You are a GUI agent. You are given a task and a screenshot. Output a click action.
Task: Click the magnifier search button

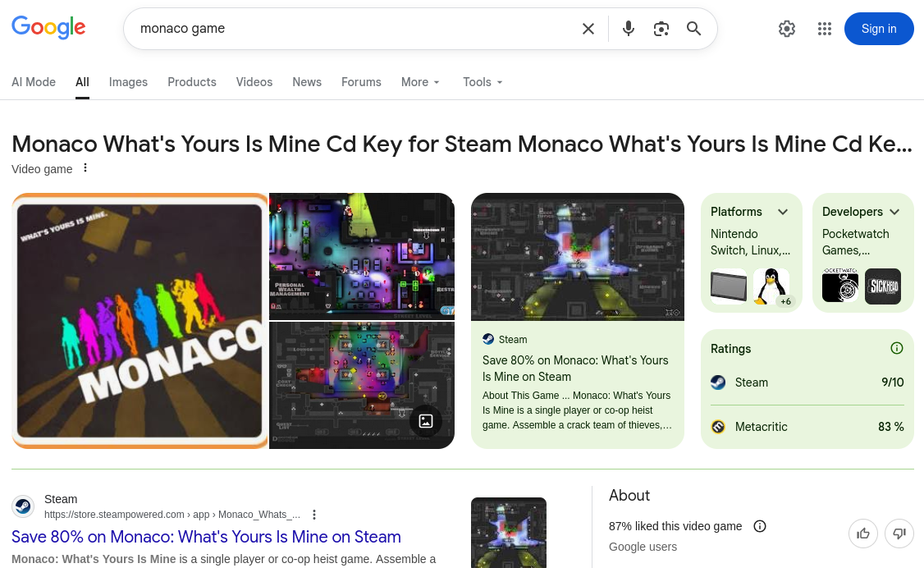694,29
